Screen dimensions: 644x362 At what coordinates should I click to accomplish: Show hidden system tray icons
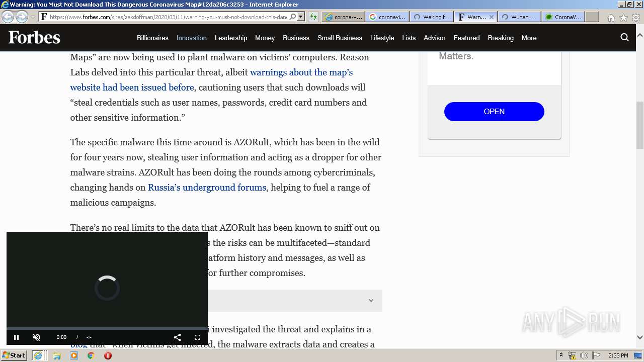[x=561, y=355]
